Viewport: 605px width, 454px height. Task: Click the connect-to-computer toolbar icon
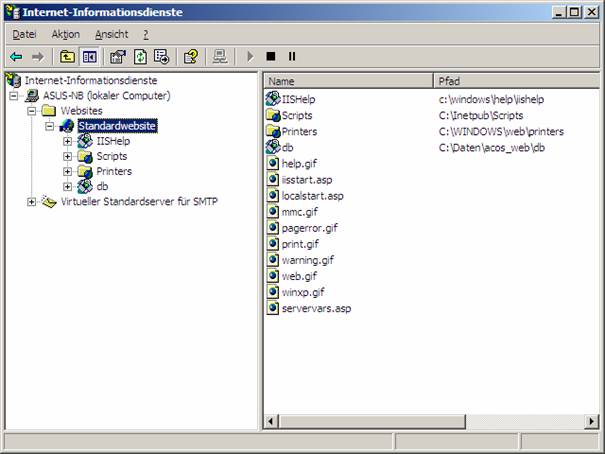220,57
